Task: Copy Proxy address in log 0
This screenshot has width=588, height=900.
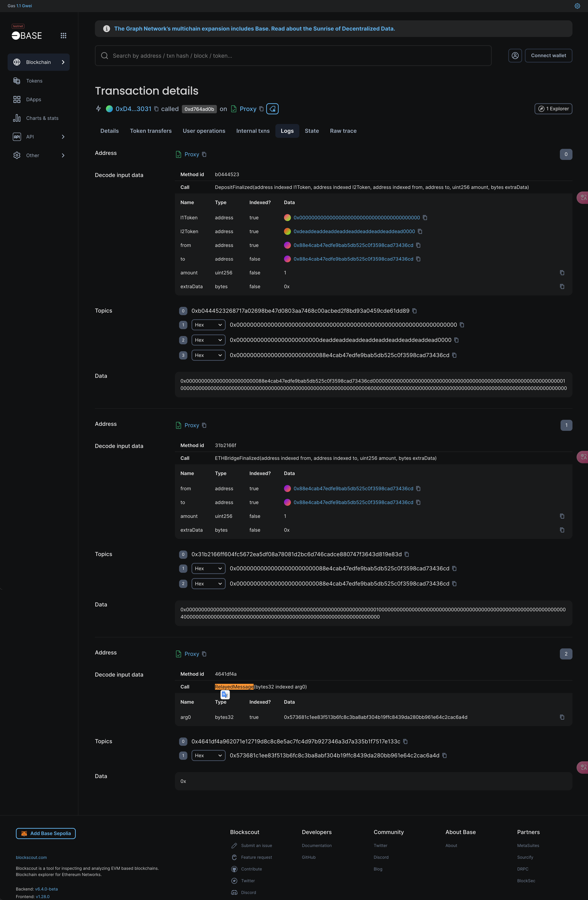Action: pos(204,154)
